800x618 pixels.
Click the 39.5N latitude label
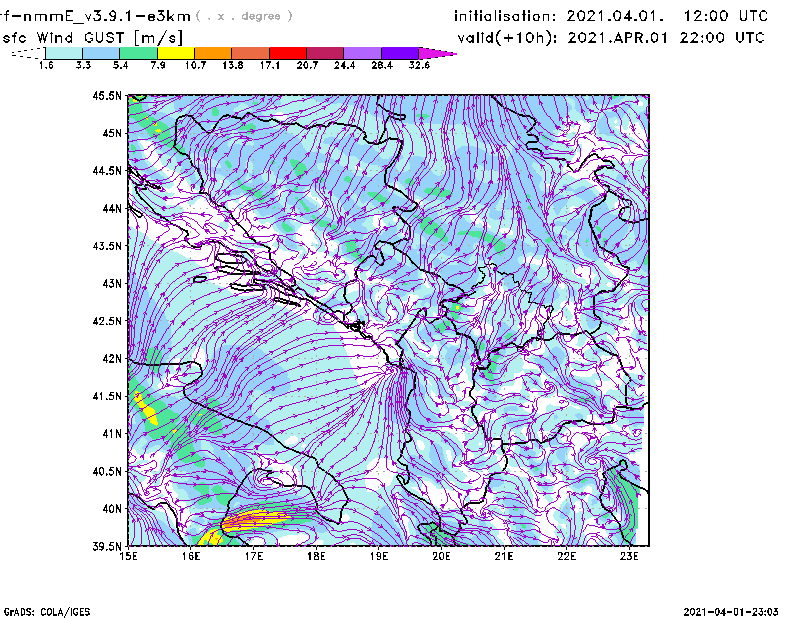point(107,547)
